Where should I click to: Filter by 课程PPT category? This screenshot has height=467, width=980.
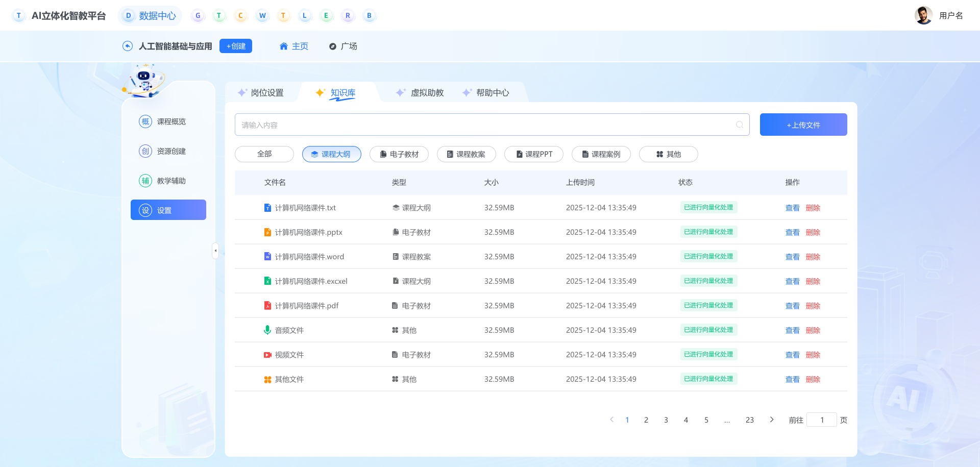click(534, 154)
